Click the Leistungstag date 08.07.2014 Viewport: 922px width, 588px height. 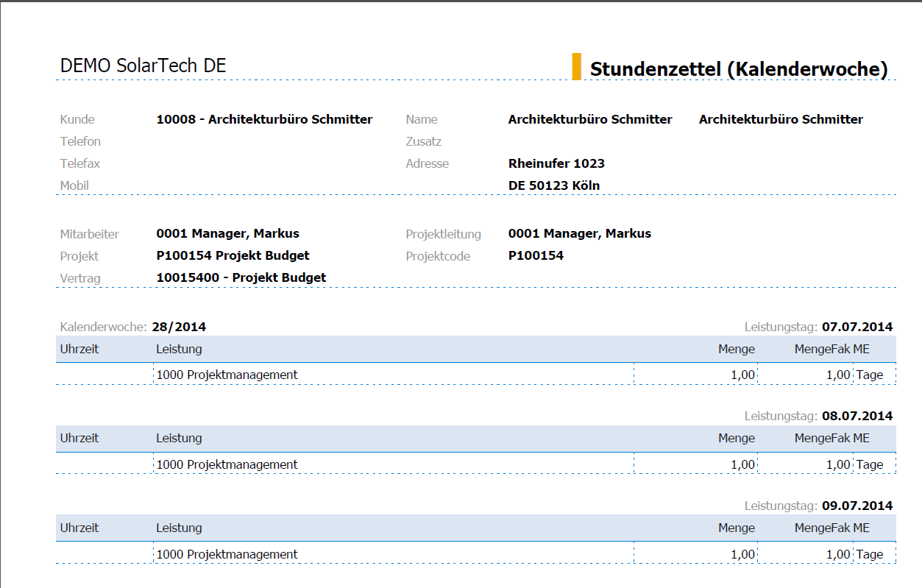[x=857, y=416]
